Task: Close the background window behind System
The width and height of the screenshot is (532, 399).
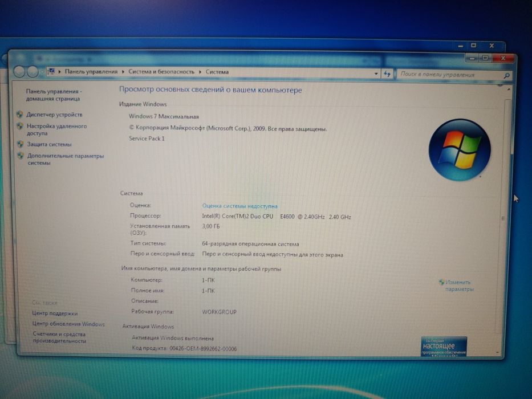Action: [x=492, y=46]
